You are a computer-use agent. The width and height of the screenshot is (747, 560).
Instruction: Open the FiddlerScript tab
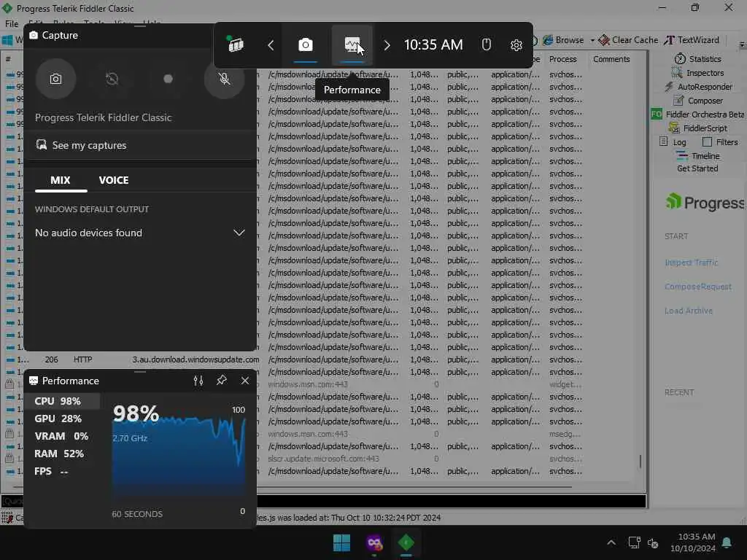click(698, 128)
